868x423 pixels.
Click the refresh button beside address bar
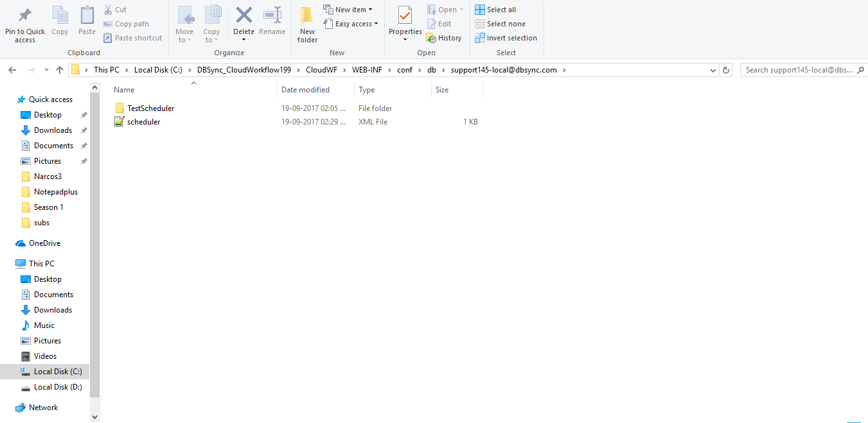[726, 70]
